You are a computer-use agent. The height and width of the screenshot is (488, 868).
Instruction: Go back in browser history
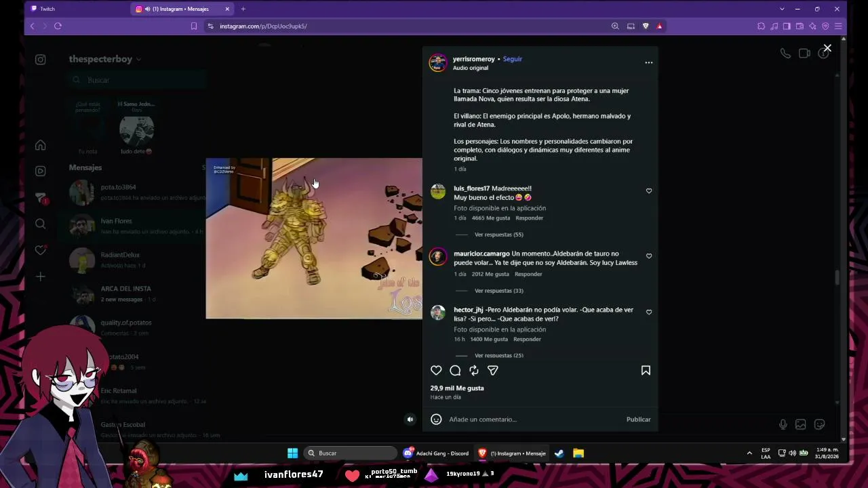coord(32,26)
